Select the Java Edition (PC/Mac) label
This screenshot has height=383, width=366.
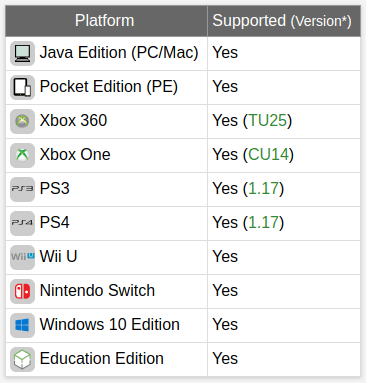click(x=119, y=53)
